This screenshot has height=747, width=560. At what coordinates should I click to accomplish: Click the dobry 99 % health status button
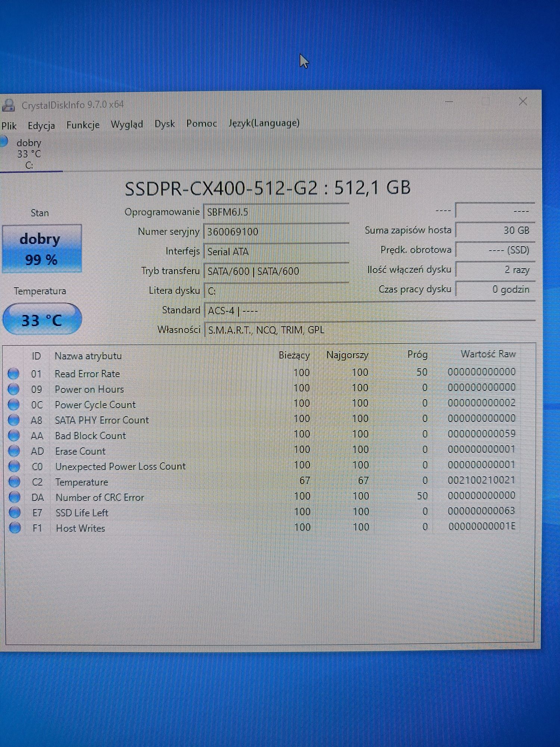[x=42, y=249]
